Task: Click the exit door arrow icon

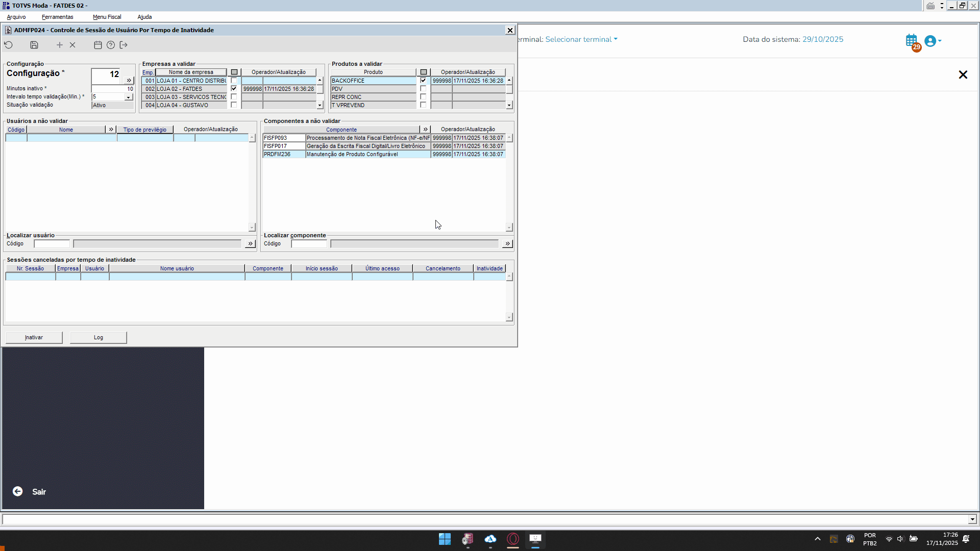Action: click(124, 45)
